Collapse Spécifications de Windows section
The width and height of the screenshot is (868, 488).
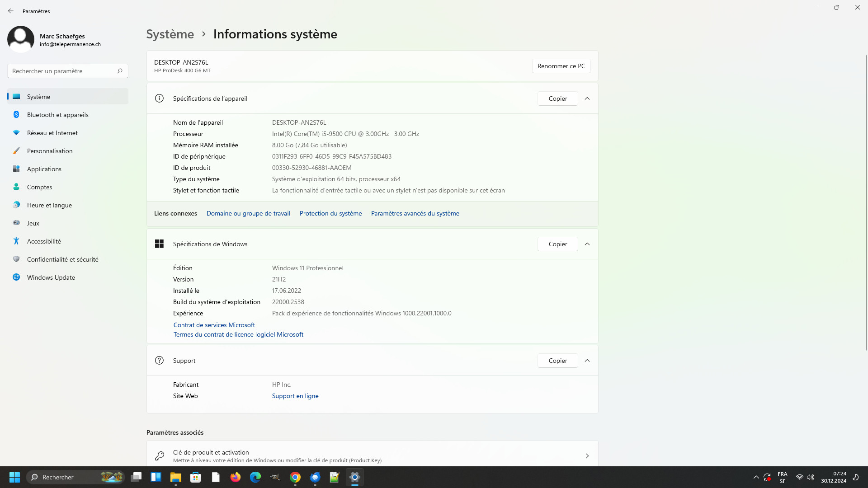(587, 244)
